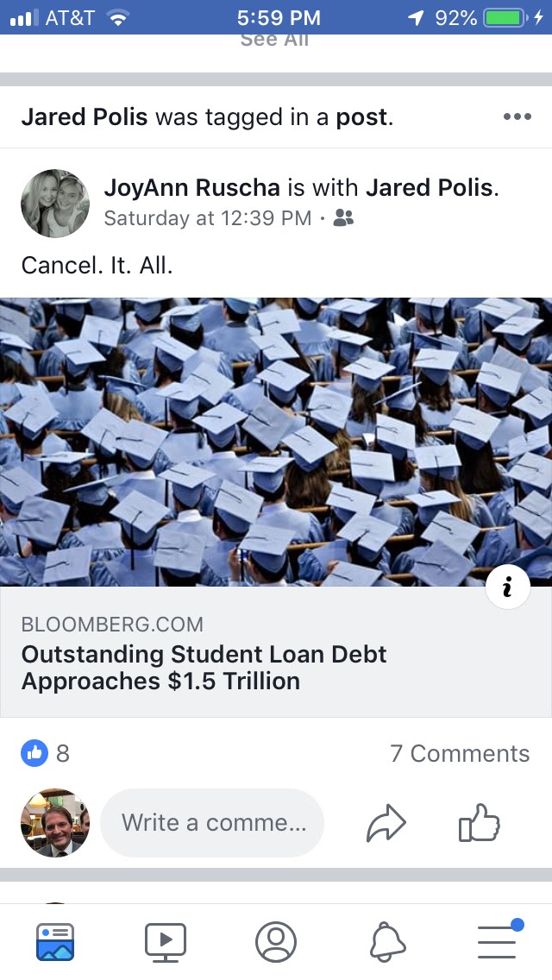Tap your profile picture beside comment box
552x980 pixels.
55,823
